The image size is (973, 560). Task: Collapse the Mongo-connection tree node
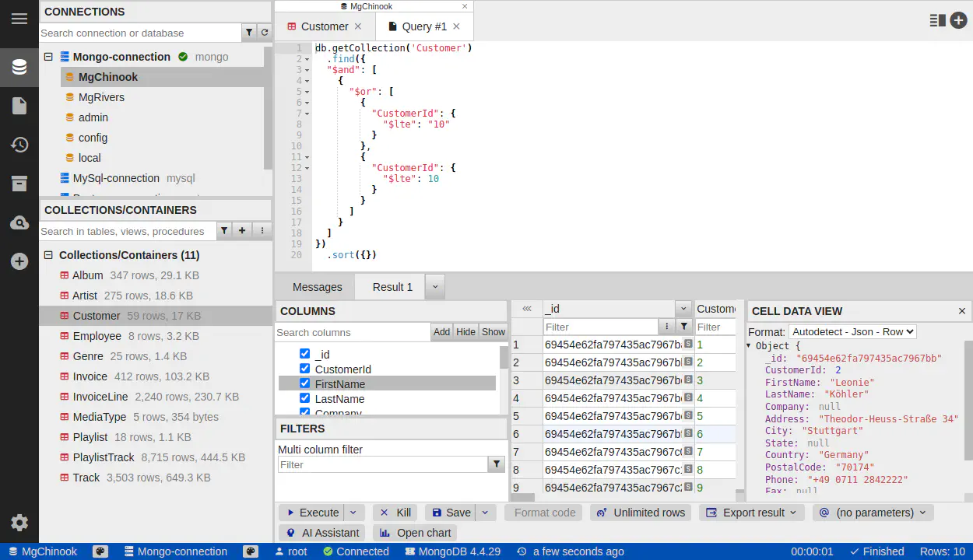coord(48,57)
